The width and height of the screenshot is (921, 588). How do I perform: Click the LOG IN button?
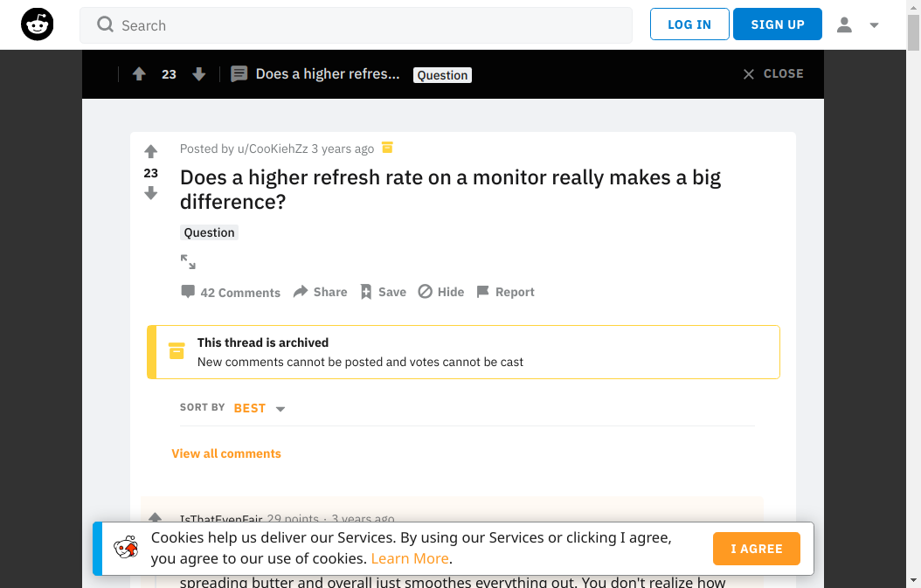[689, 24]
